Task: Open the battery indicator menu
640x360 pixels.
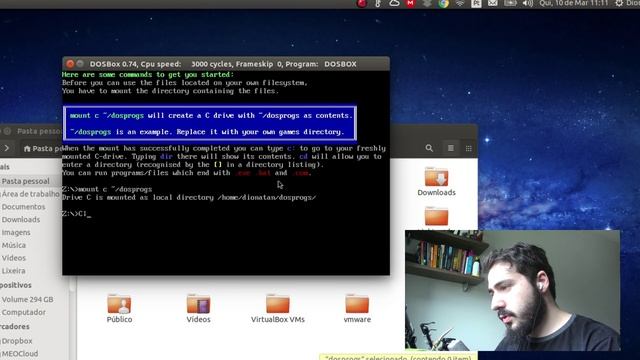Action: click(510, 4)
